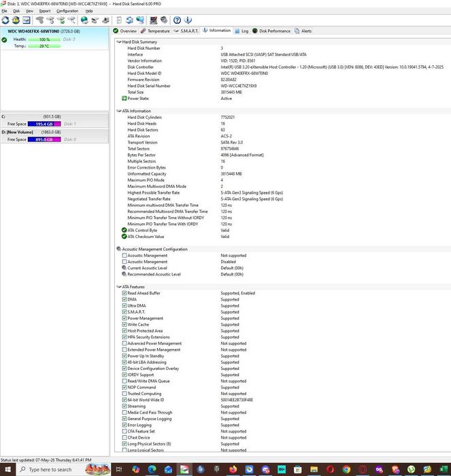This screenshot has height=476, width=451.
Task: Click the green health status checkmark icon
Action: point(4,39)
